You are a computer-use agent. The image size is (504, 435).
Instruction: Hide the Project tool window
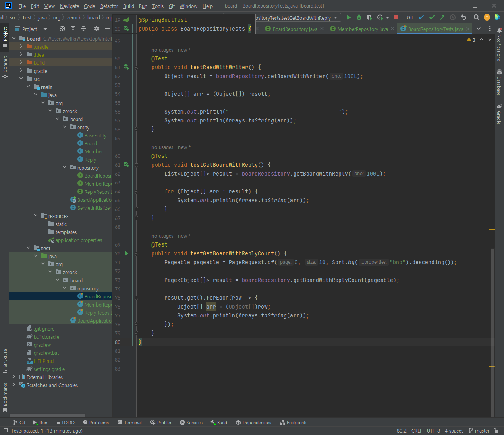107,29
